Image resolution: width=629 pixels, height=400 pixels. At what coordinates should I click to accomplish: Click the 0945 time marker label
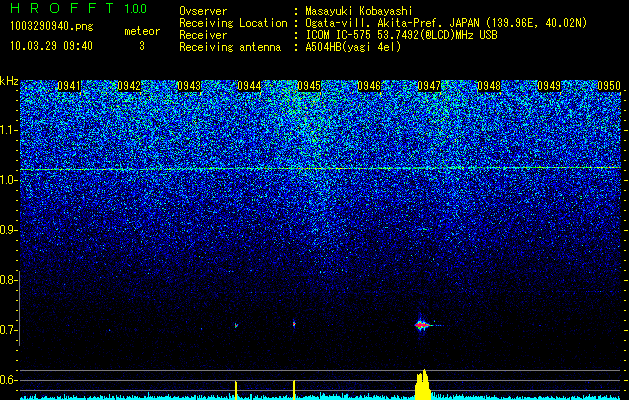pos(309,86)
